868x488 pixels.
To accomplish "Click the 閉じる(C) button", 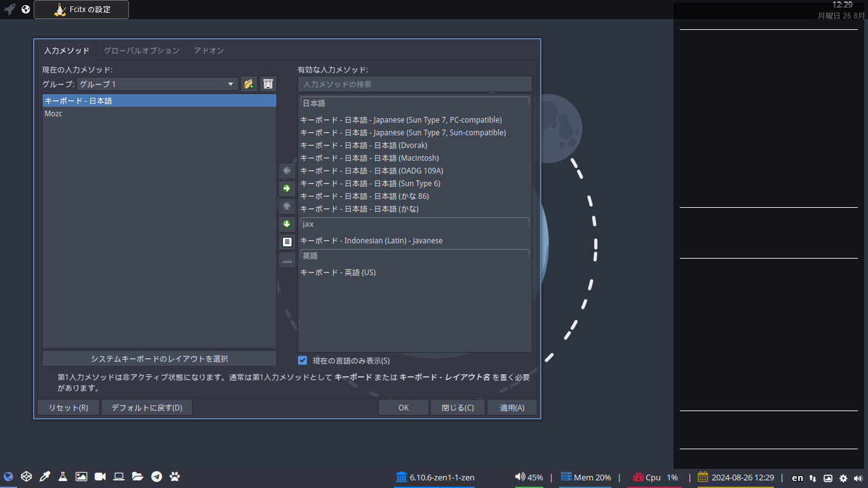I will [458, 407].
